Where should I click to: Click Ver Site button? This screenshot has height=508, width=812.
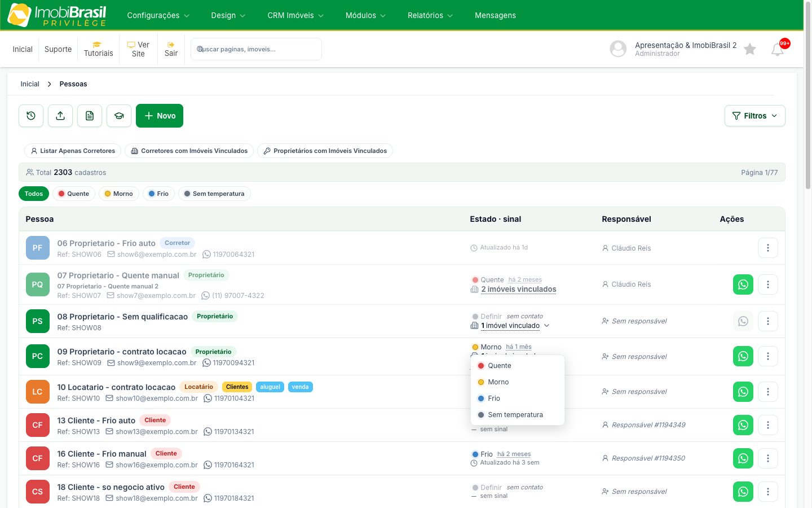[x=138, y=49]
